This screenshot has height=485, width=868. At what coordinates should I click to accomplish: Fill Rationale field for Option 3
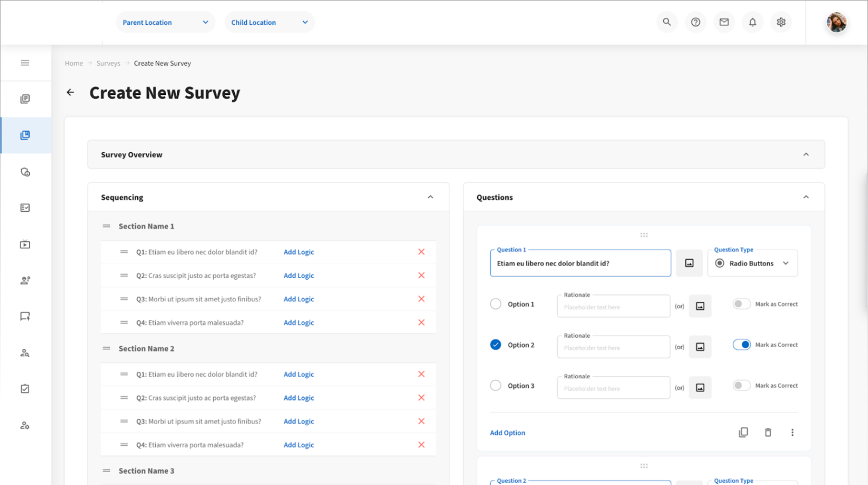pyautogui.click(x=614, y=388)
